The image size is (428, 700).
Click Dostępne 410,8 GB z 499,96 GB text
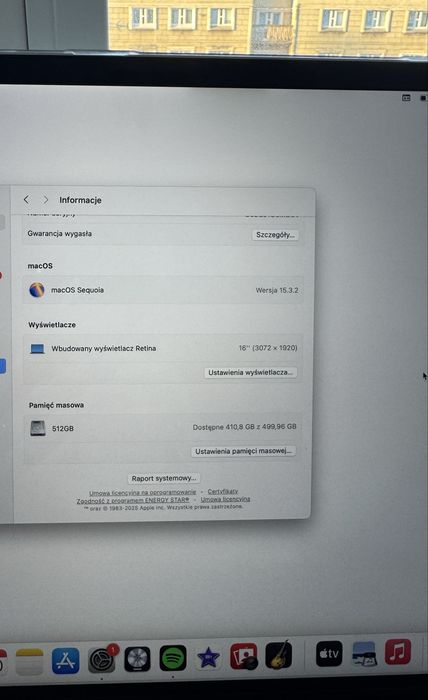coord(245,427)
